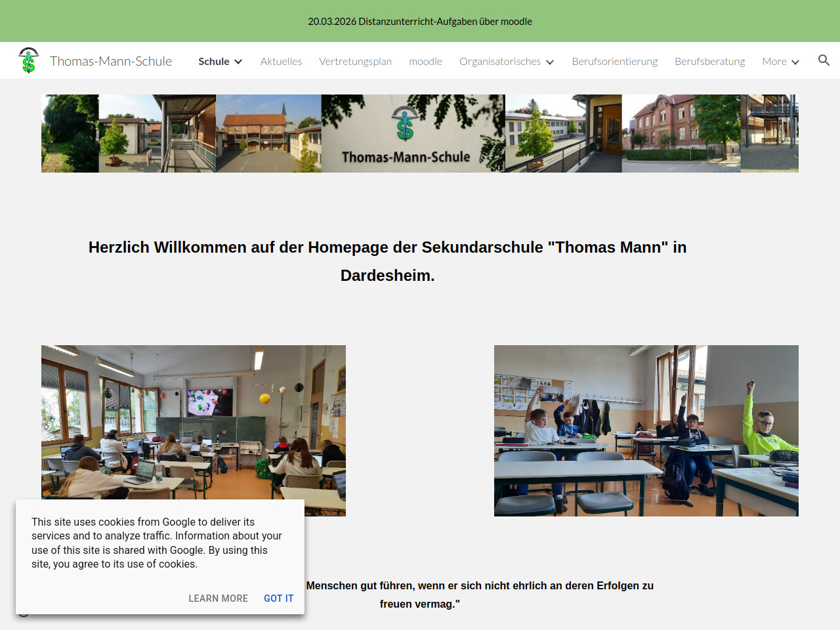The height and width of the screenshot is (630, 840).
Task: Open the More navigation dropdown
Action: coord(780,62)
